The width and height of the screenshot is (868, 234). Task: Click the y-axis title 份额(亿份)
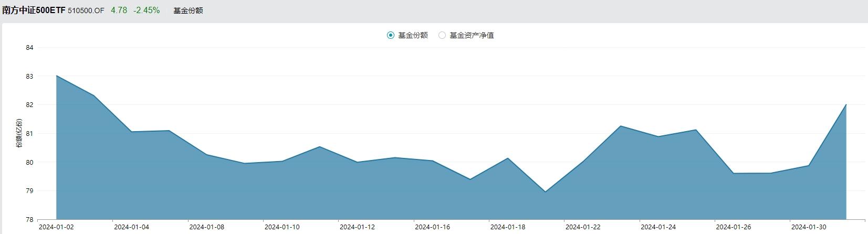(x=19, y=134)
